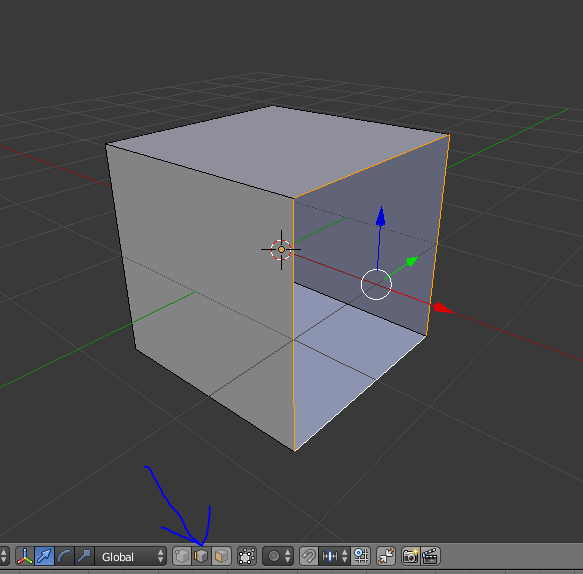Switch to vertex select mode
This screenshot has height=574, width=583.
click(x=182, y=556)
